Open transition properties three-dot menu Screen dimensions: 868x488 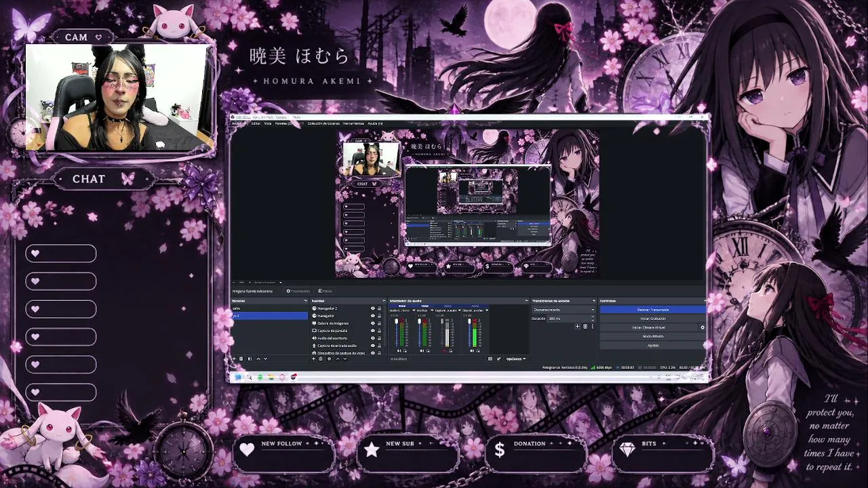click(x=592, y=327)
